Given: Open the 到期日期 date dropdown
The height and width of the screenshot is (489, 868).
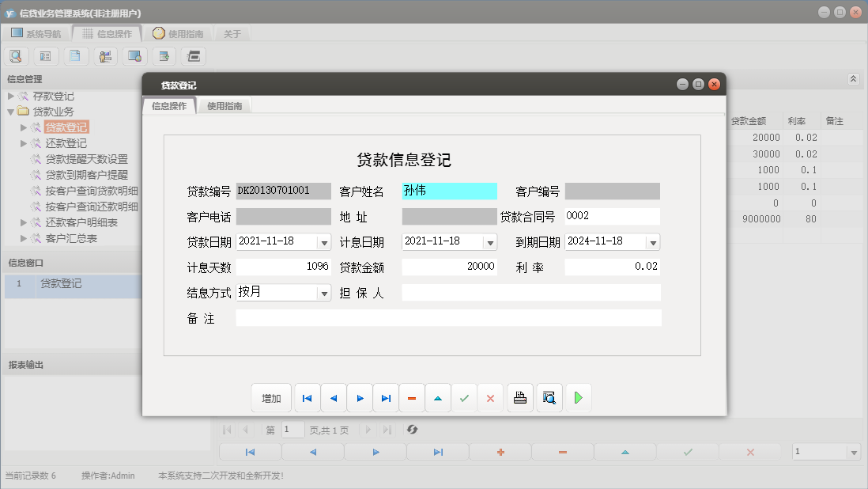Looking at the screenshot, I should 655,241.
